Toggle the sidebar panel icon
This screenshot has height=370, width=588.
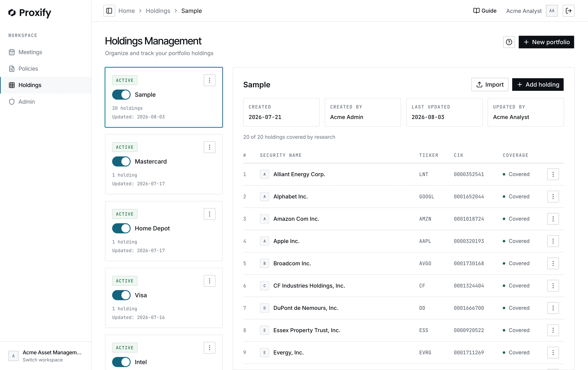(109, 11)
